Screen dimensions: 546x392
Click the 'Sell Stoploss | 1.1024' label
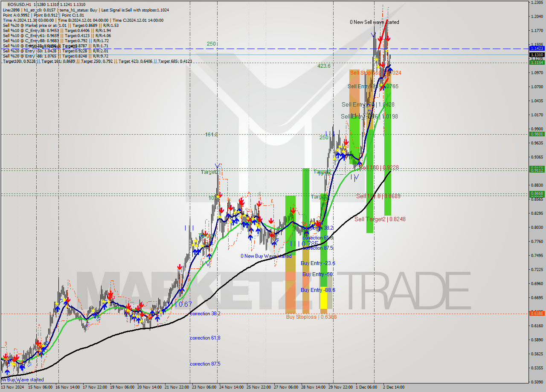click(x=375, y=73)
